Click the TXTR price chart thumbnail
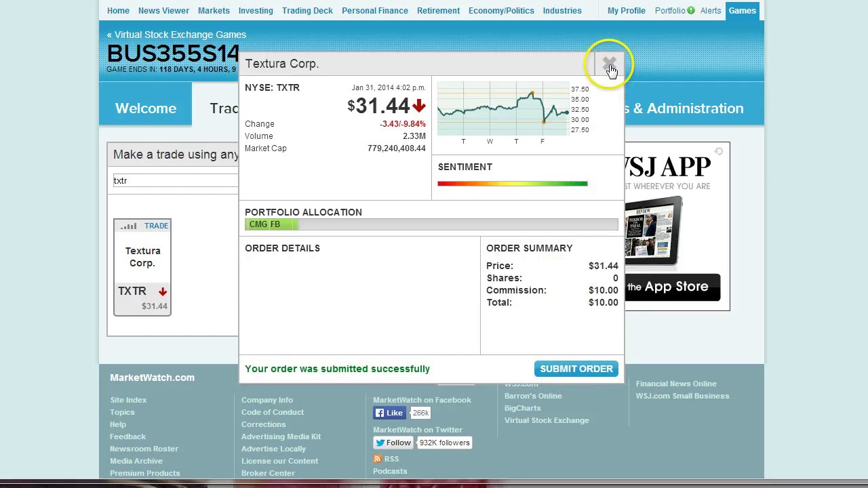Viewport: 868px width, 488px height. pos(504,108)
